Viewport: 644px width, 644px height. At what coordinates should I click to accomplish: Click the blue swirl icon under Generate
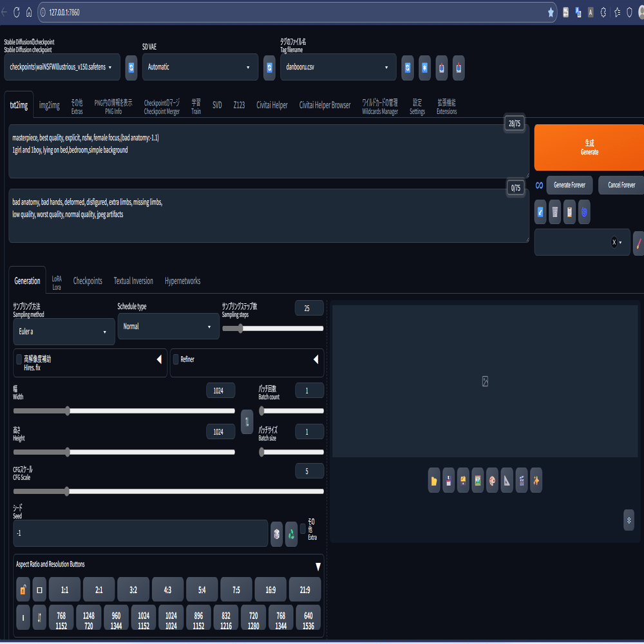[x=584, y=212]
